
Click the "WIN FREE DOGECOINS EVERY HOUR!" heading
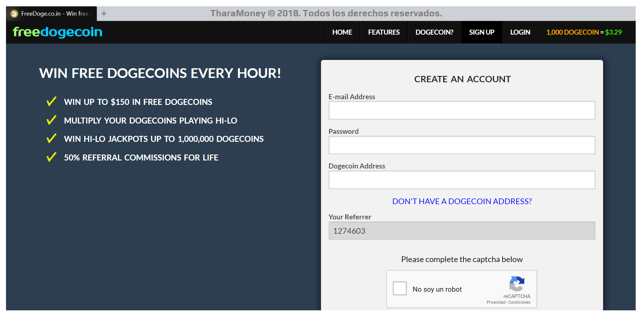(x=160, y=73)
